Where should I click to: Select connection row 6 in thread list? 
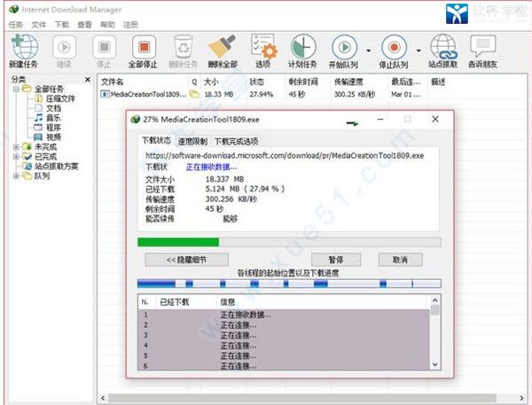(x=284, y=366)
